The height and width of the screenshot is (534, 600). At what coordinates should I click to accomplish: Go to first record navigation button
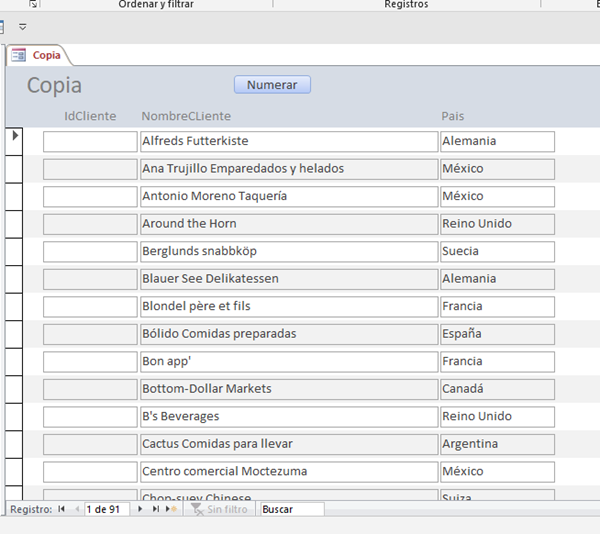pos(61,509)
